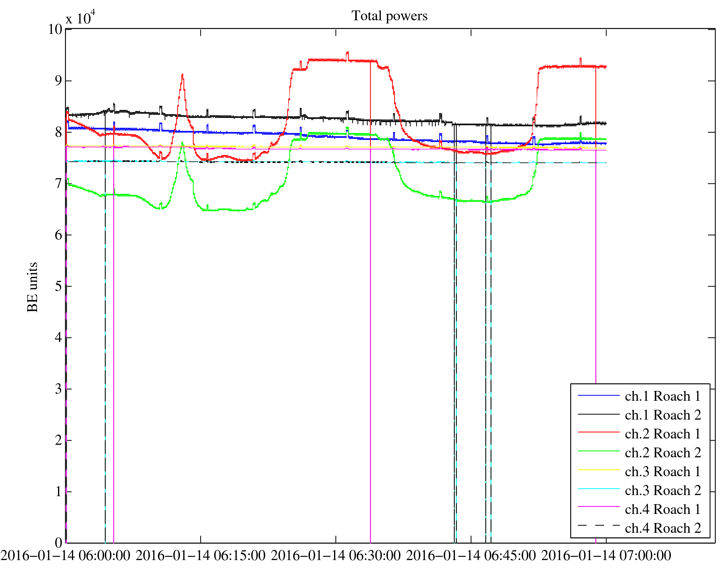Click the 'Total powers' plot title
The width and height of the screenshot is (725, 588).
coord(389,16)
